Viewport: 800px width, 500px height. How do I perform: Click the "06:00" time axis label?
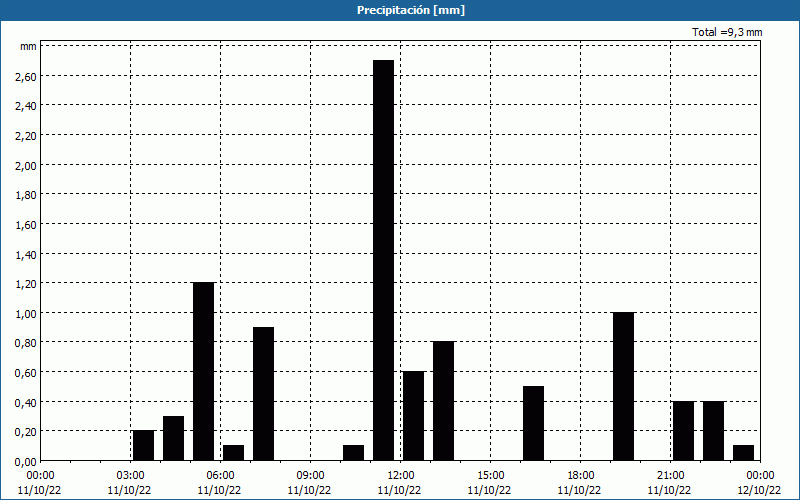point(220,476)
